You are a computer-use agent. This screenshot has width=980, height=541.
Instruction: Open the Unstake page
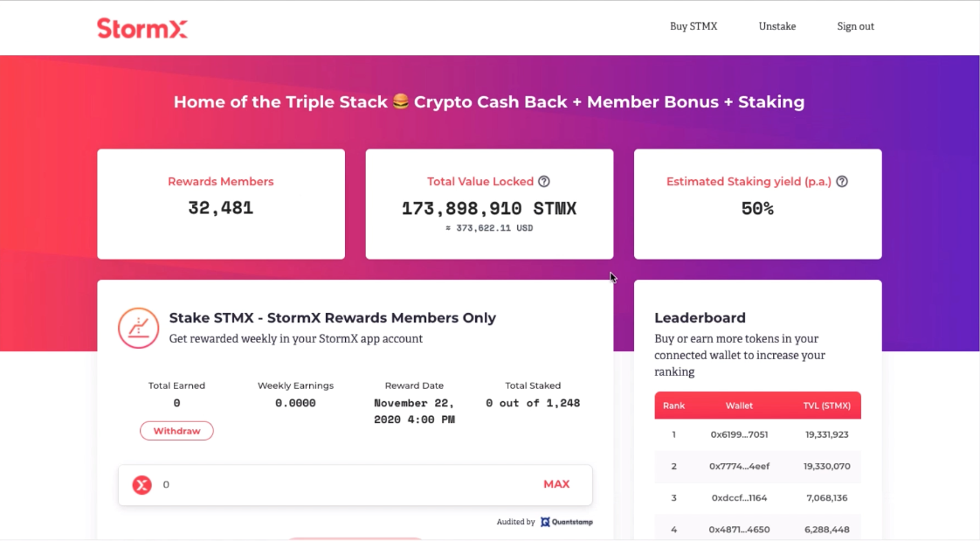click(x=776, y=26)
